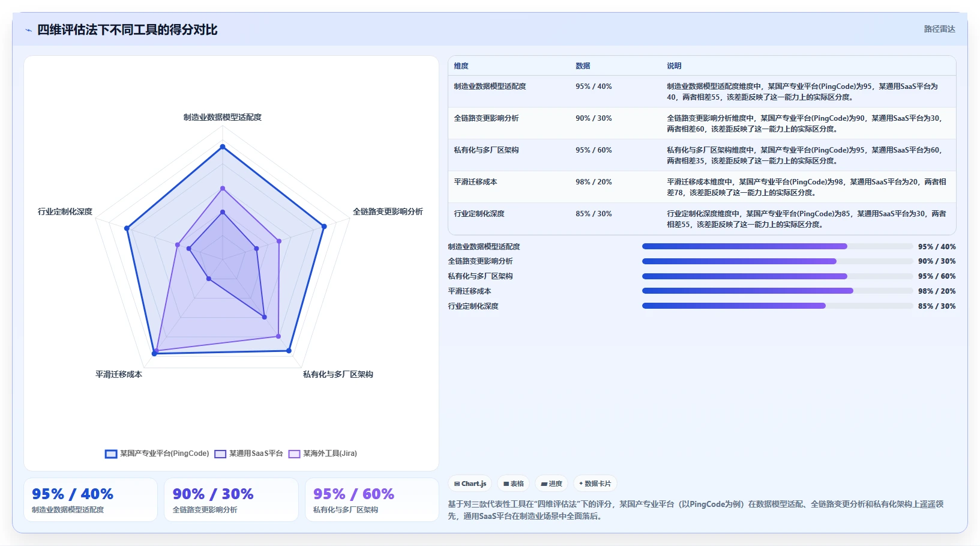Click the blue PingCode legend color box
This screenshot has width=980, height=546.
(x=111, y=454)
